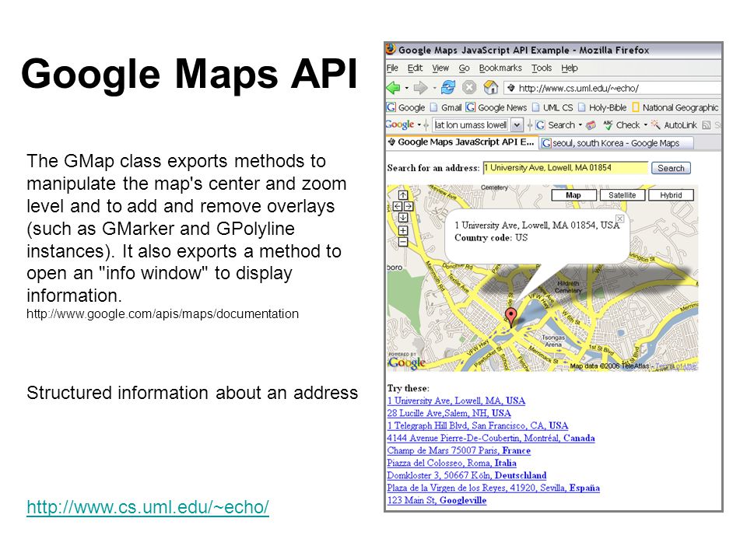The width and height of the screenshot is (747, 560).
Task: Open the Plaza de la Virgen Sevilla link
Action: tap(493, 488)
